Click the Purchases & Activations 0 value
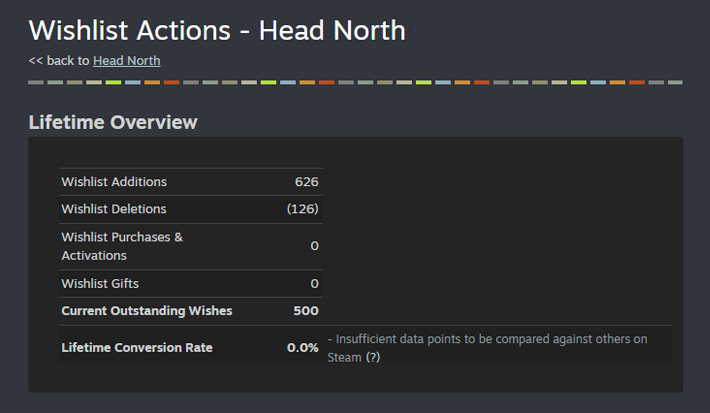This screenshot has height=413, width=710. 314,246
